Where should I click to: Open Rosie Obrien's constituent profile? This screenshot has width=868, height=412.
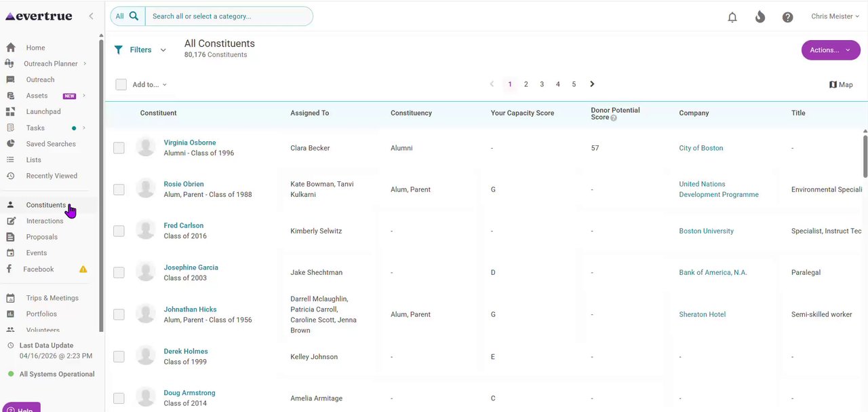click(184, 184)
